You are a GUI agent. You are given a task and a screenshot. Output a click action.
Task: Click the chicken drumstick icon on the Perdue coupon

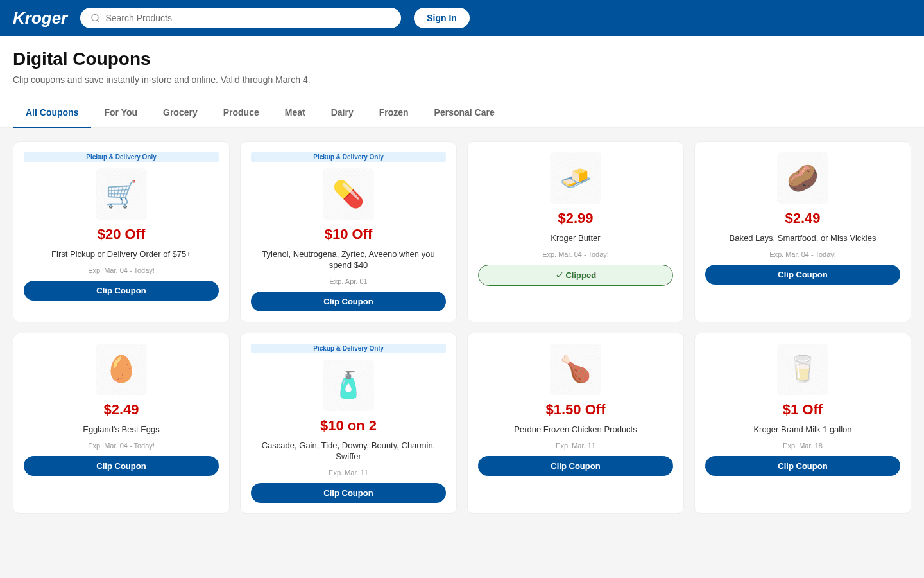pos(575,369)
